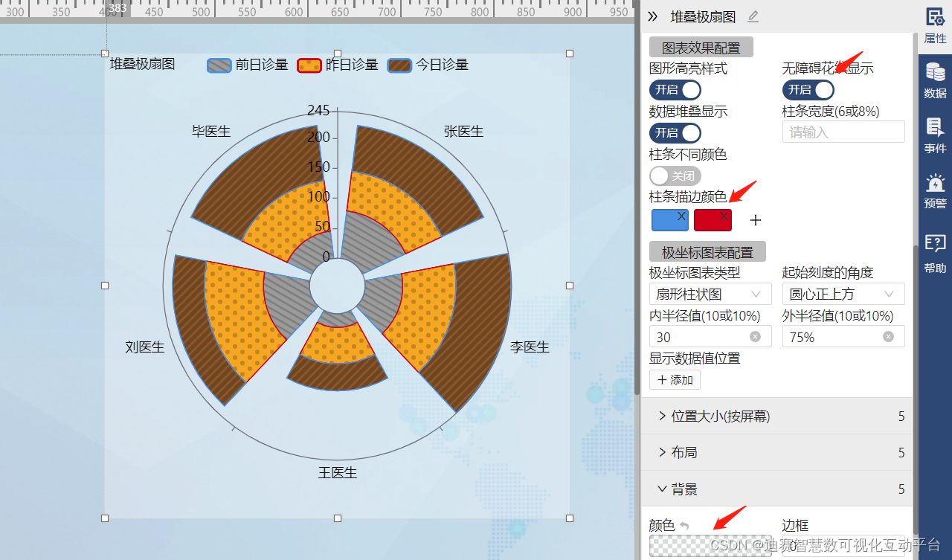This screenshot has height=560, width=952.
Task: Click 图表效果配置 section header
Action: tap(701, 48)
